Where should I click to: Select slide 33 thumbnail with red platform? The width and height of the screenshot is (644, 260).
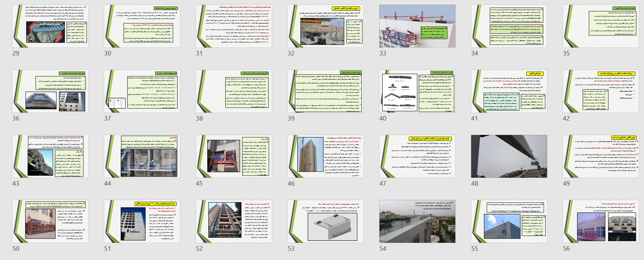[417, 26]
